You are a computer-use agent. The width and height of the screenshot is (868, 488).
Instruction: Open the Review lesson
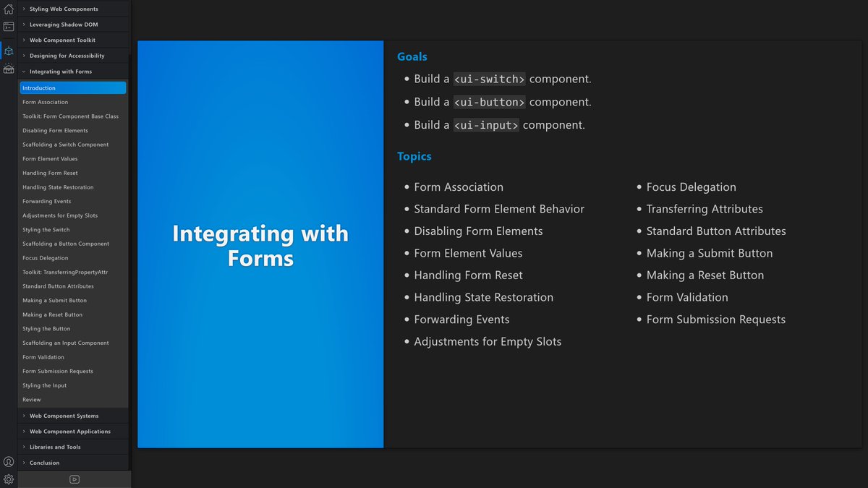pyautogui.click(x=73, y=400)
